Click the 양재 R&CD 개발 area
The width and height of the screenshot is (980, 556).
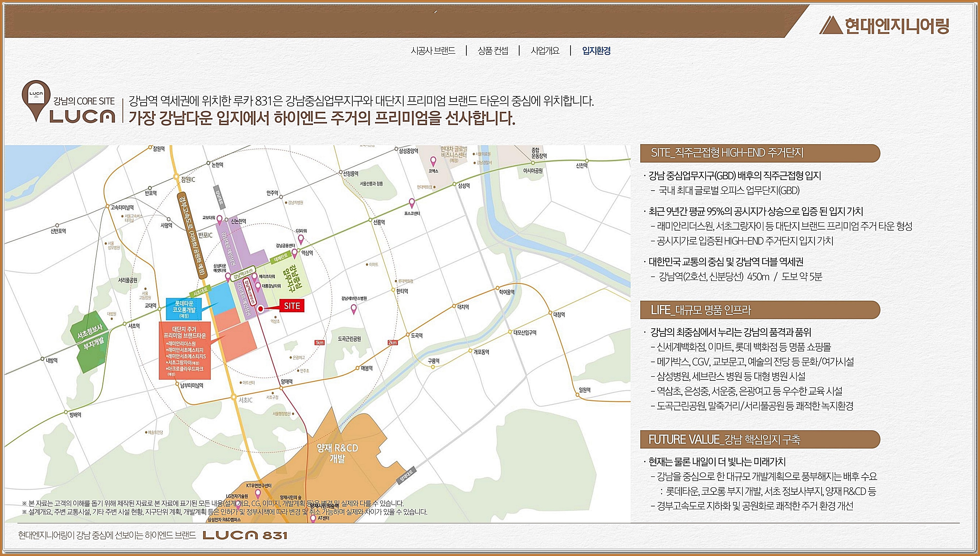point(337,453)
